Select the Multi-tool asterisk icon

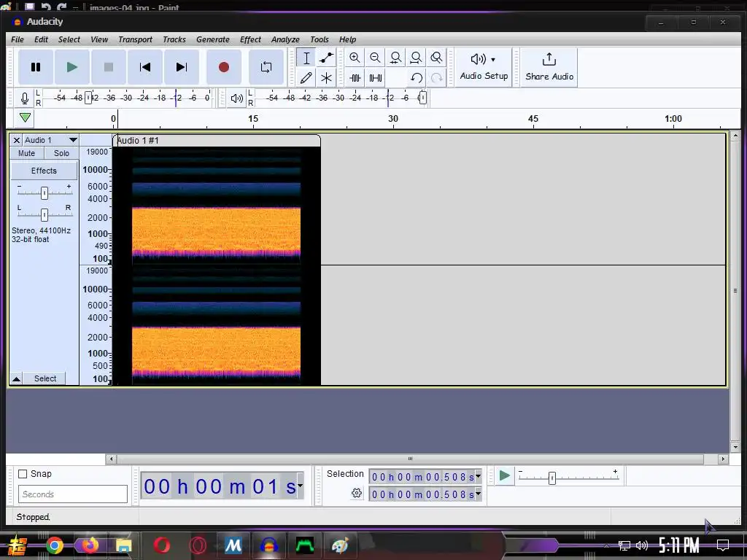click(326, 77)
